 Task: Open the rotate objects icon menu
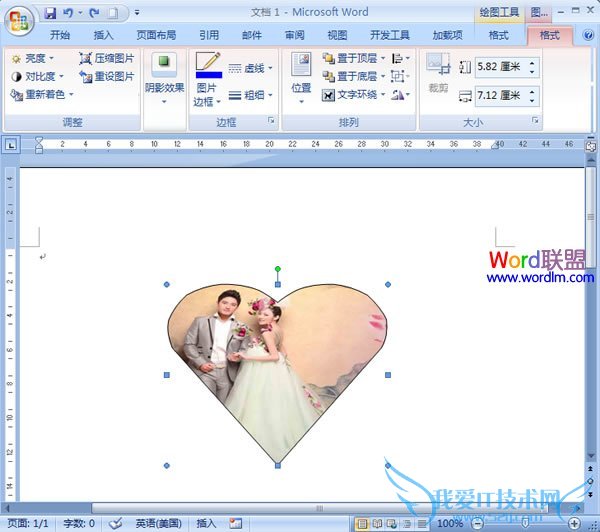coord(400,95)
